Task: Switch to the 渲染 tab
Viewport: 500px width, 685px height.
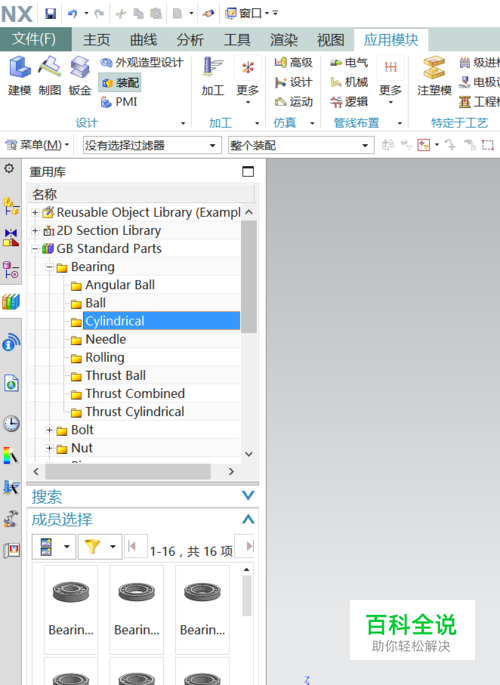Action: (x=284, y=40)
